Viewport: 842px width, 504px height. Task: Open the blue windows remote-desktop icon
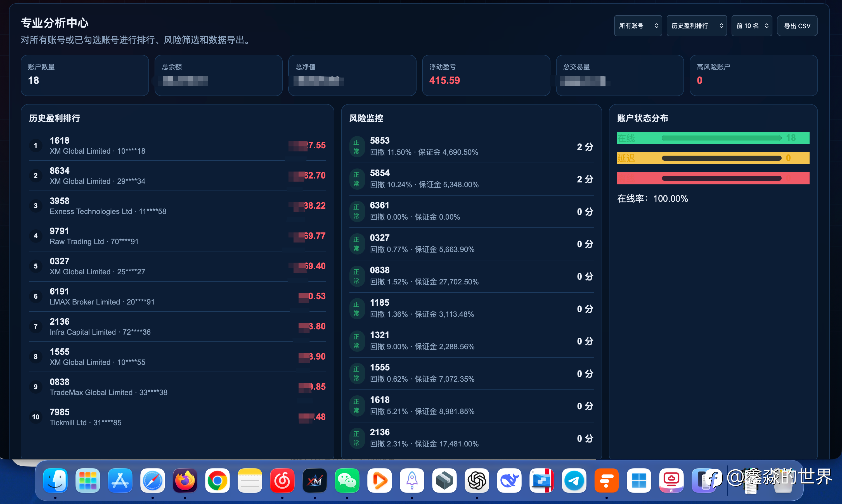[542, 480]
